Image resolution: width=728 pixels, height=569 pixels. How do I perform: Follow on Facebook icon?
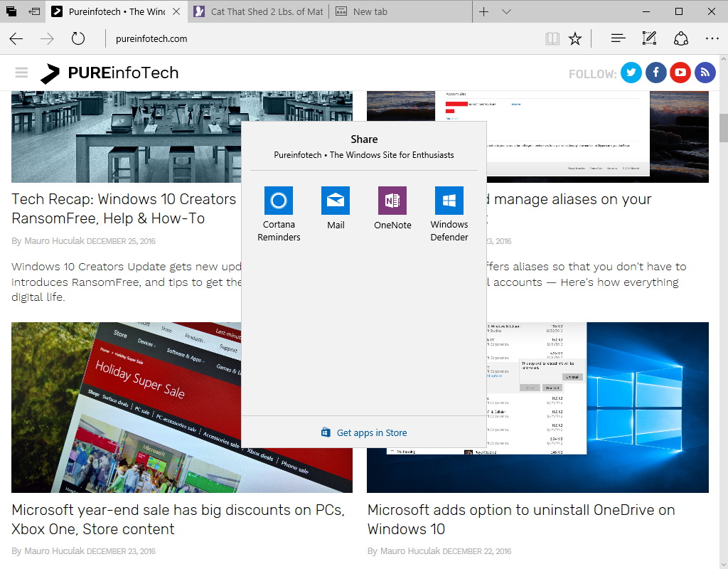(x=655, y=73)
